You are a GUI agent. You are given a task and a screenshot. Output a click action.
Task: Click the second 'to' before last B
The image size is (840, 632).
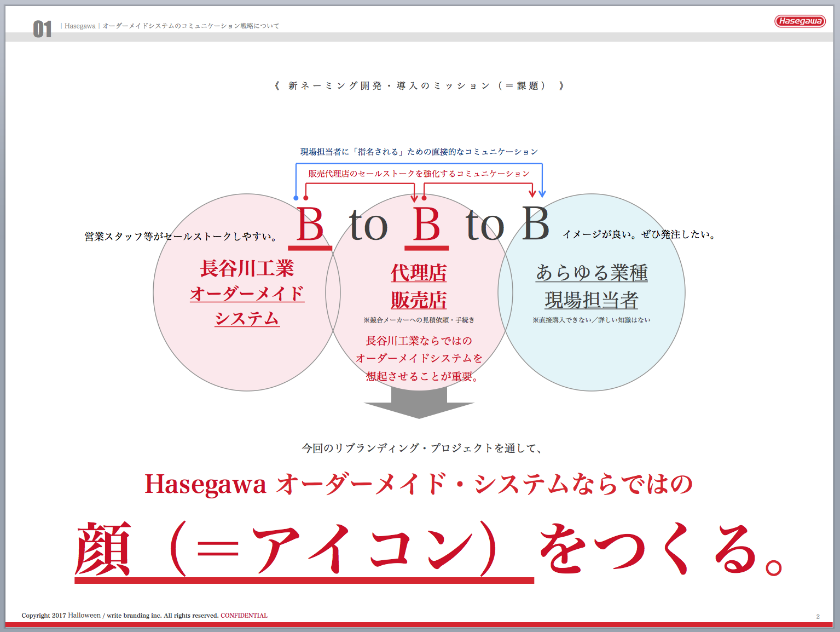pyautogui.click(x=485, y=226)
